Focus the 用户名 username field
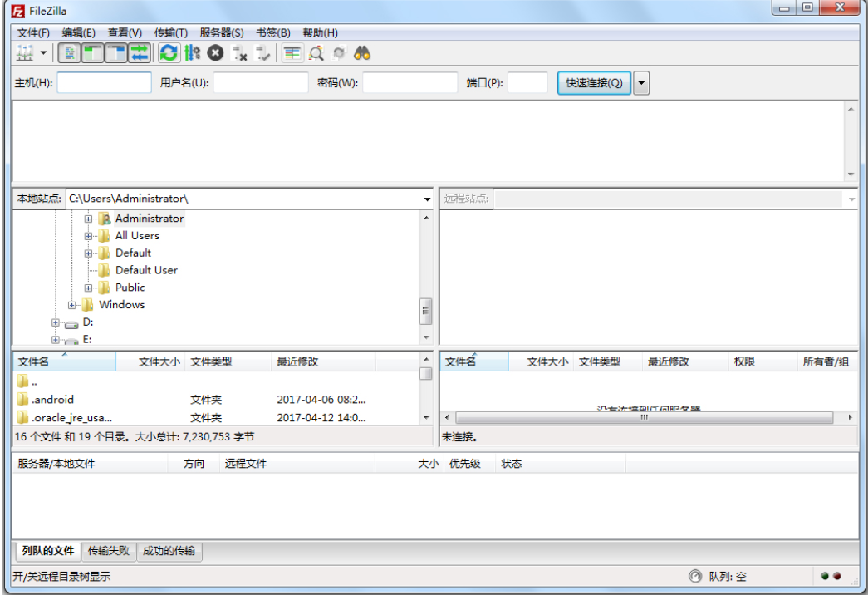The image size is (868, 595). pos(261,82)
